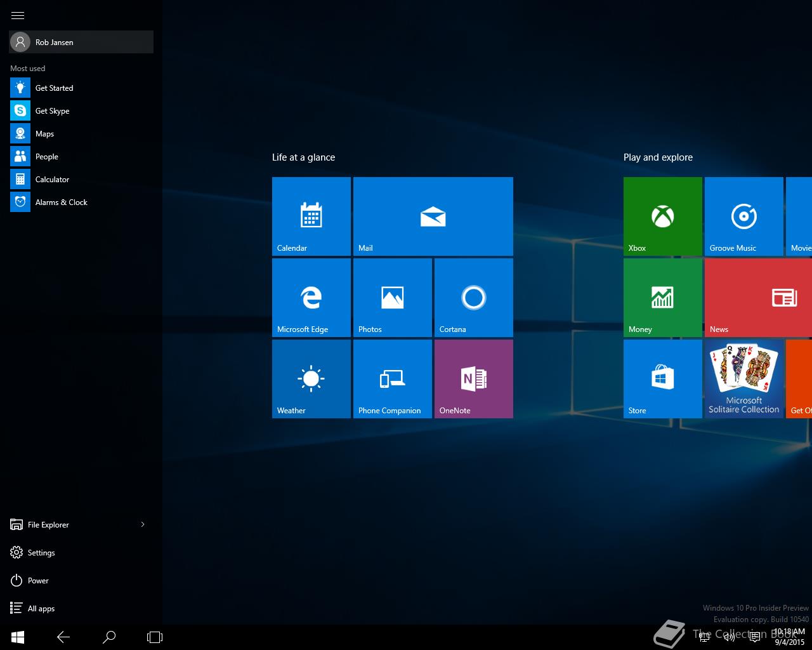Open the Xbox tile

(663, 216)
